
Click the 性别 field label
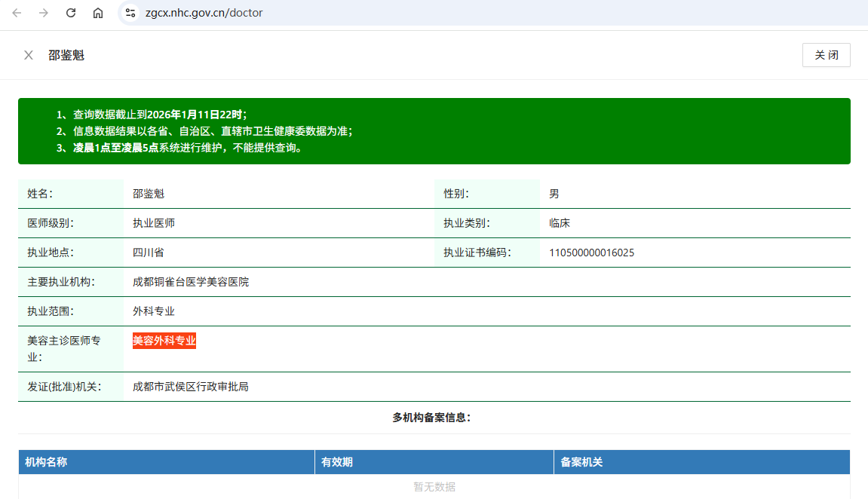click(x=456, y=194)
